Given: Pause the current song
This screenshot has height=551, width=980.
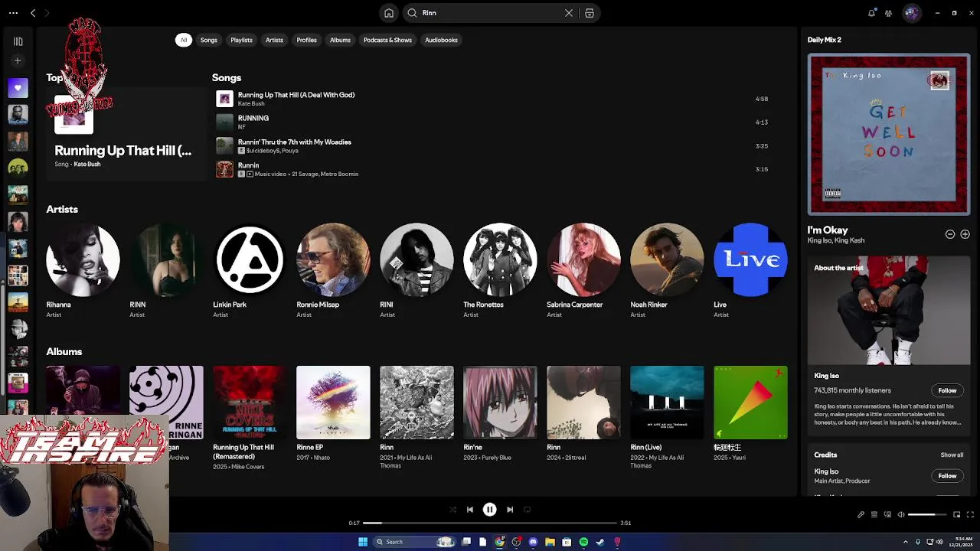Looking at the screenshot, I should click(489, 510).
